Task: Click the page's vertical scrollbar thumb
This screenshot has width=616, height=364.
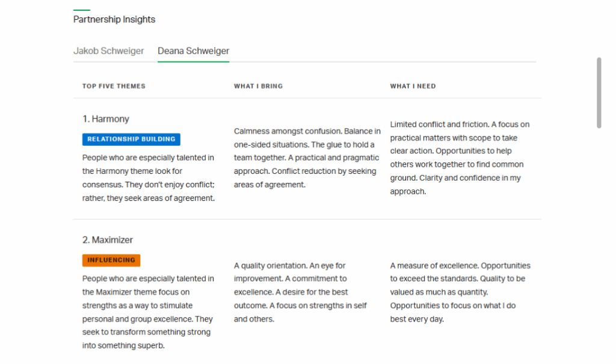Action: coord(599,93)
